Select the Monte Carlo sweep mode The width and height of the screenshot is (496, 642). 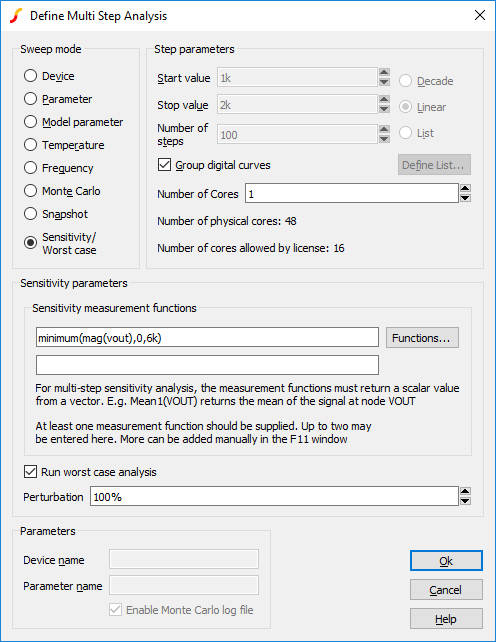tap(62, 191)
